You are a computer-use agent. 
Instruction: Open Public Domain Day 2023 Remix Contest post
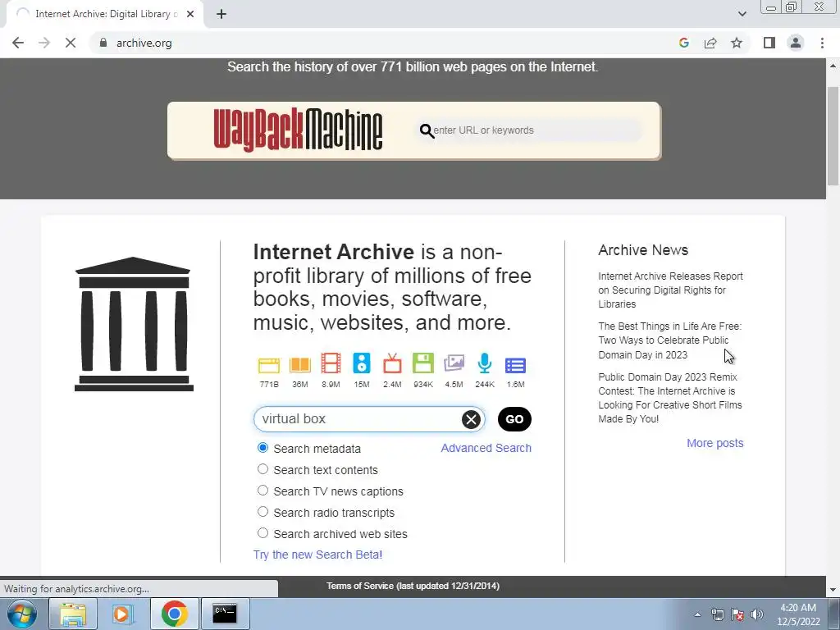pos(669,398)
